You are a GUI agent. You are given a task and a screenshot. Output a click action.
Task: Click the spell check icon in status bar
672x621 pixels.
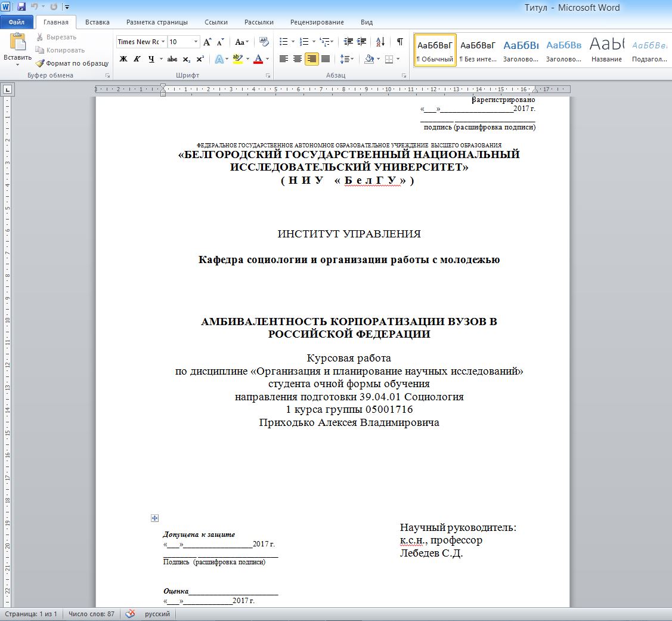[130, 614]
